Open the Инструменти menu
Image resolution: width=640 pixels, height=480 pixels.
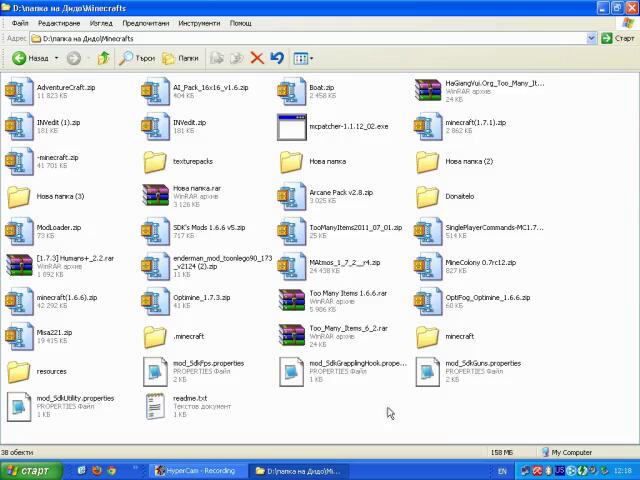[199, 23]
